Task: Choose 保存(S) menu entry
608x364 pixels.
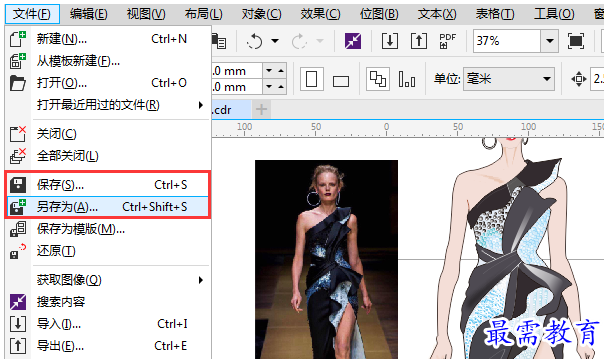Action: coord(108,185)
